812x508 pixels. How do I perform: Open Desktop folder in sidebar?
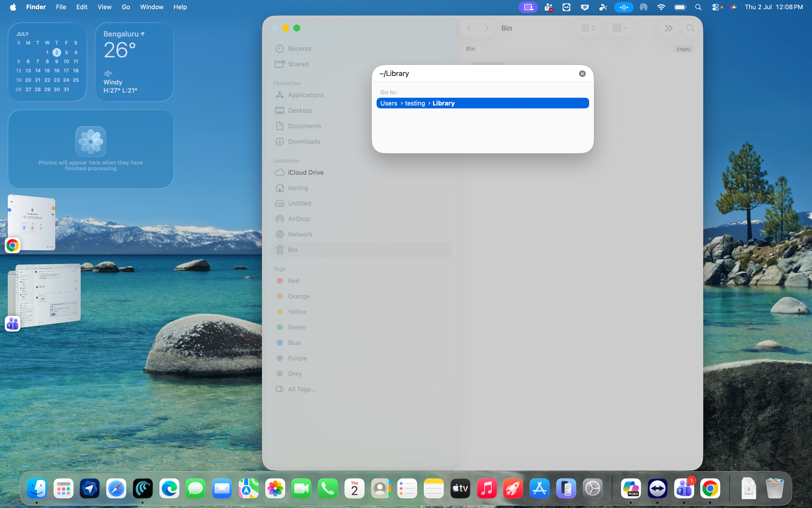click(361, 111)
